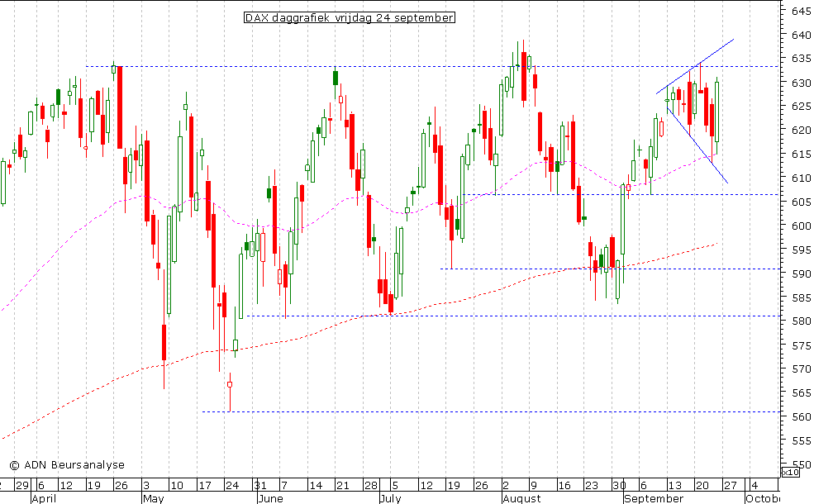Select date label 3 above May

click(x=146, y=485)
